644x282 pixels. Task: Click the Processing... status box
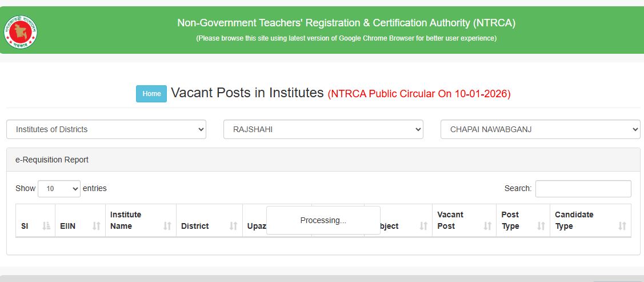pyautogui.click(x=323, y=220)
